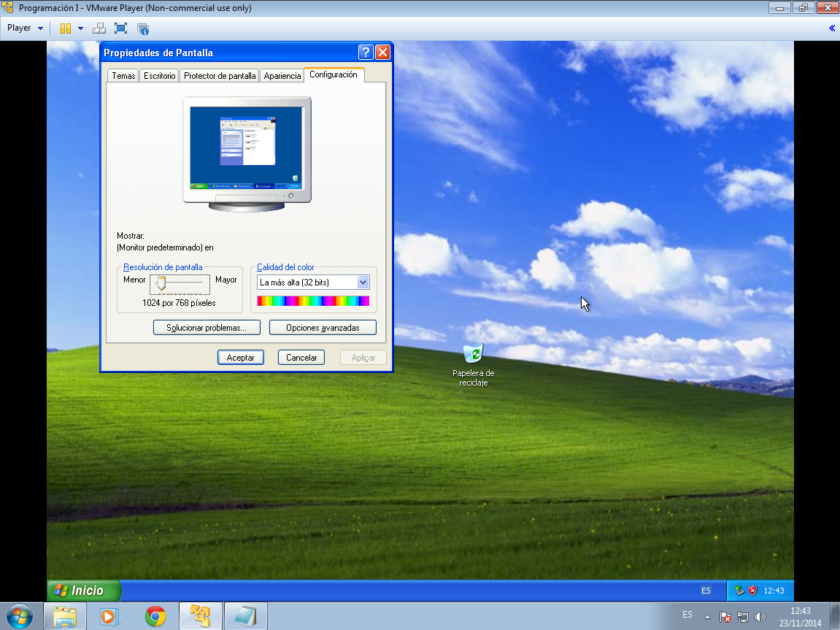Click the Resolución de pantalla label
This screenshot has width=840, height=630.
pos(163,266)
